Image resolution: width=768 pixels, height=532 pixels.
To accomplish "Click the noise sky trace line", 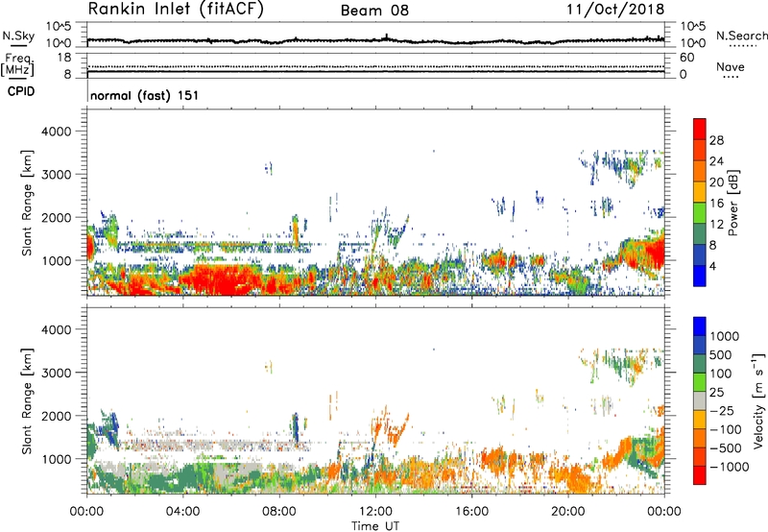I will (375, 40).
